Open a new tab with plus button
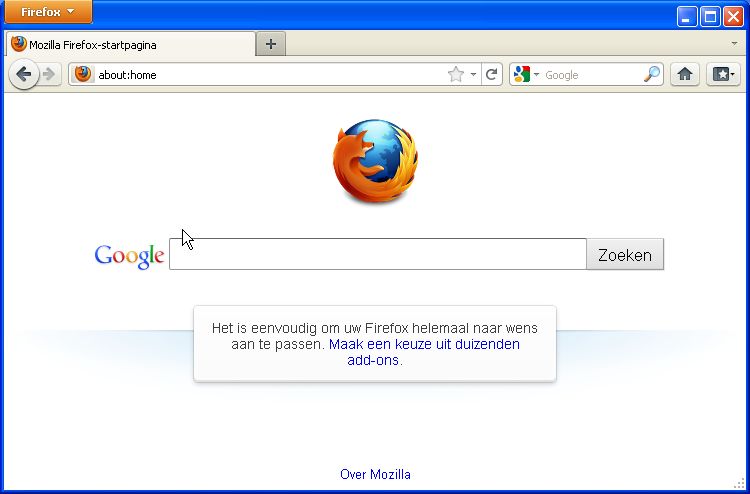Viewport: 750px width, 494px height. [270, 44]
